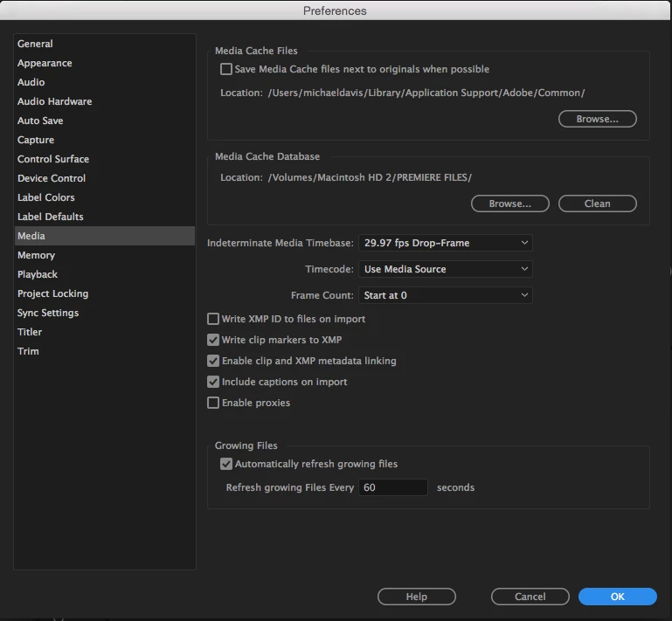Click the Preferences window title
This screenshot has width=672, height=621.
pos(335,10)
